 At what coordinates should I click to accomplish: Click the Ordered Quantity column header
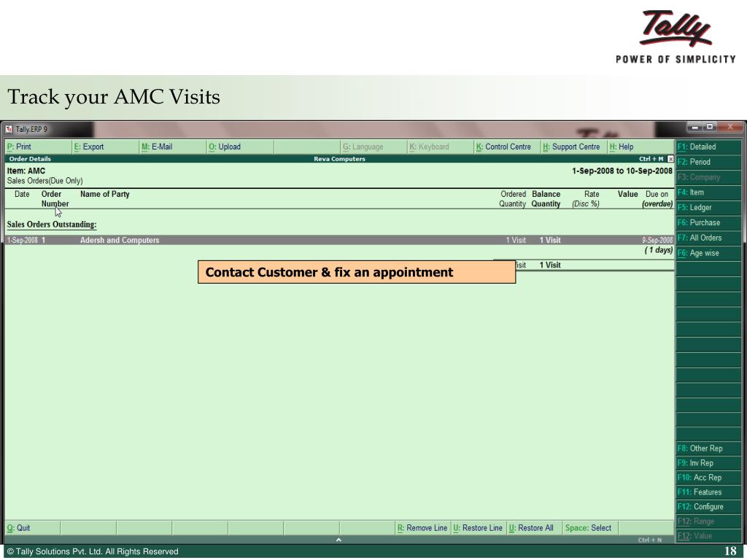513,198
